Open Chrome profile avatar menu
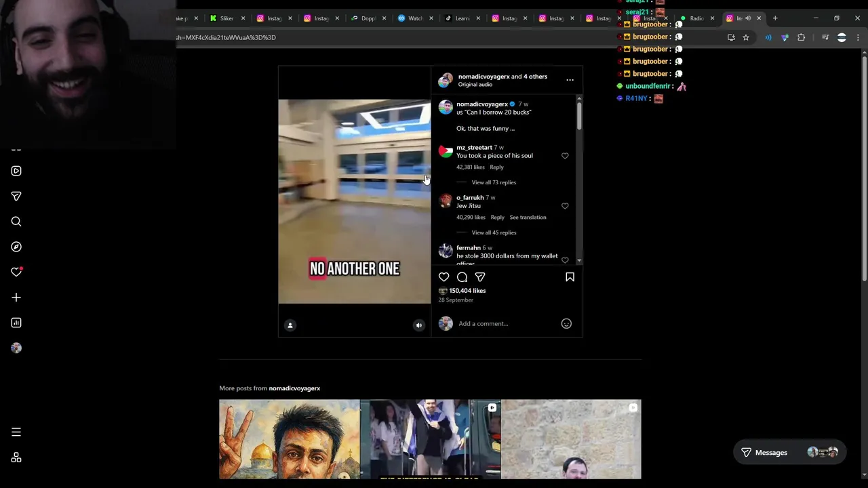Screen dimensions: 868x488 point(842,37)
